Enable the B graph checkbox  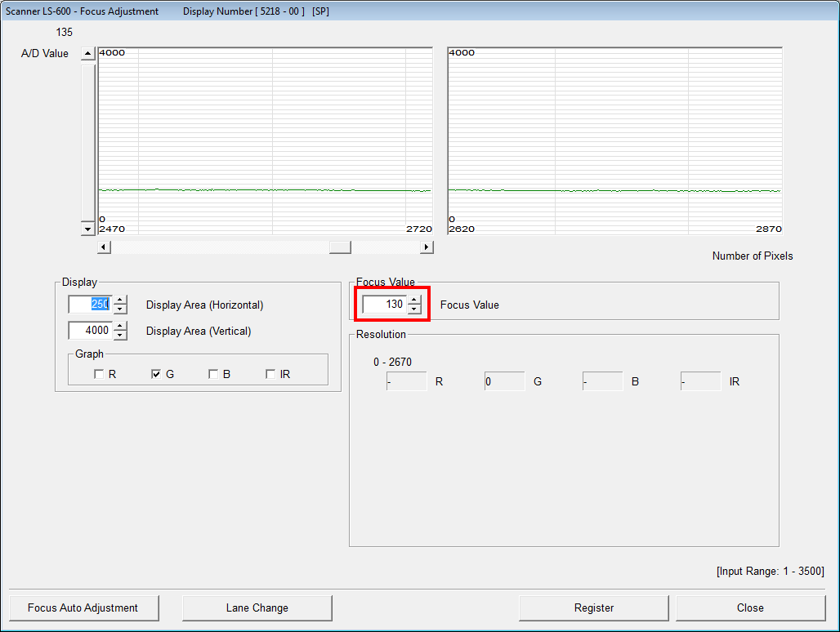pos(213,374)
